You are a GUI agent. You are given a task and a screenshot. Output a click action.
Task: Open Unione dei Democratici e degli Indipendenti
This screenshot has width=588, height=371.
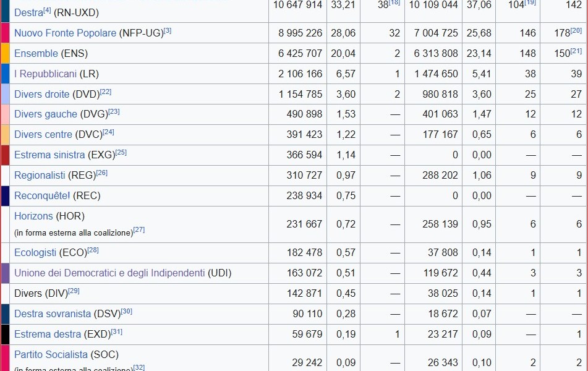[x=109, y=273]
